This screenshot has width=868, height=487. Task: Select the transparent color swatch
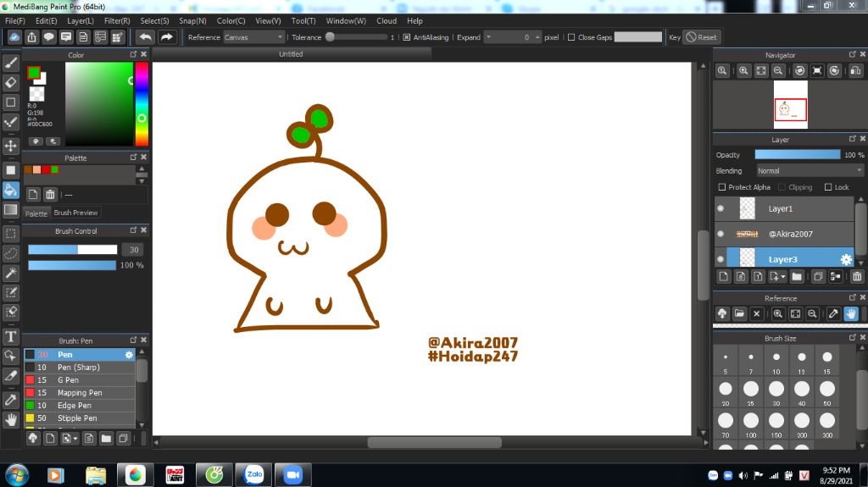(36, 93)
